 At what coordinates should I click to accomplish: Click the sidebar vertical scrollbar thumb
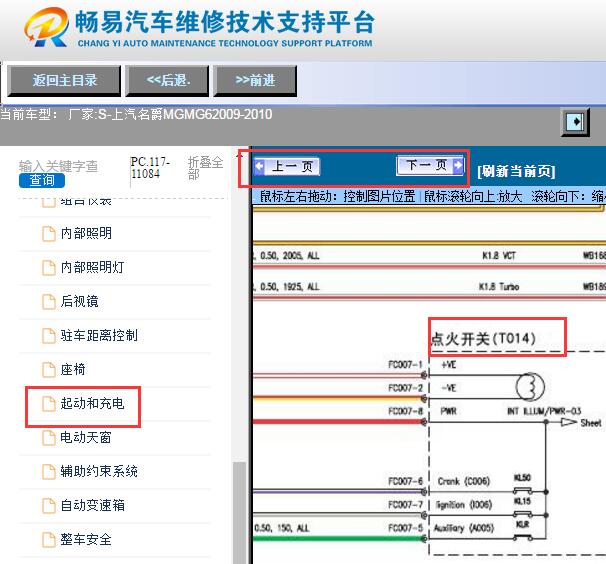[240, 513]
